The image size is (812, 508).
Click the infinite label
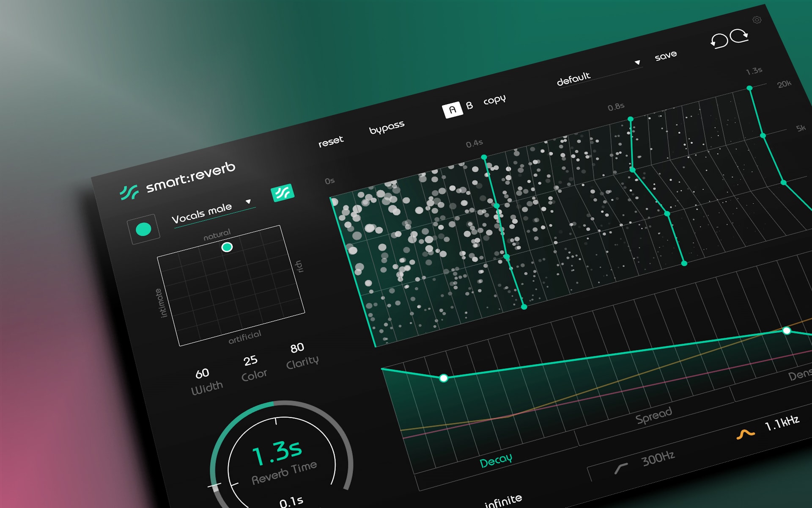(503, 501)
